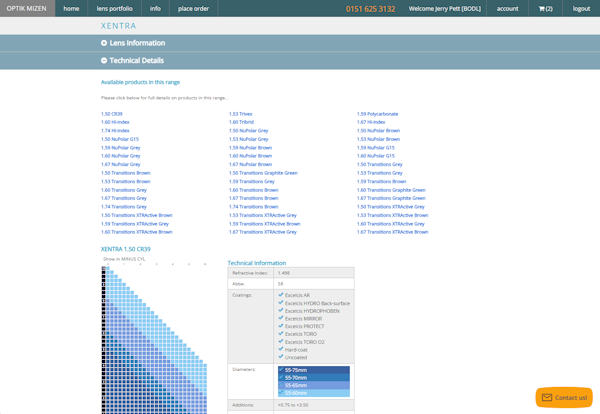Image resolution: width=600 pixels, height=414 pixels.
Task: Select the 55-65mm diameter color bar
Action: [x=314, y=385]
